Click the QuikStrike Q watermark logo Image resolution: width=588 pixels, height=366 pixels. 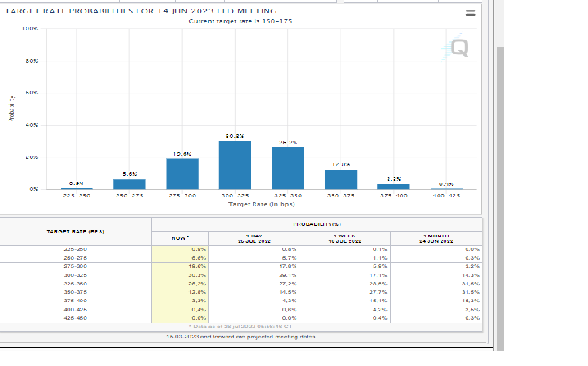click(455, 47)
